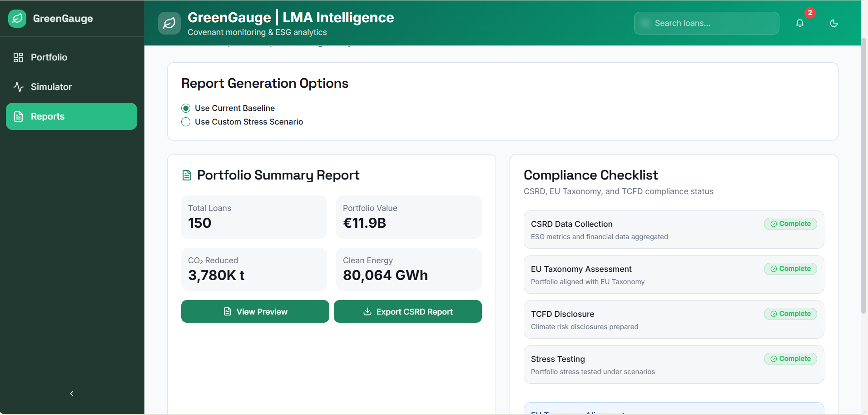Screen dimensions: 868x415
Task: Click the Portfolio grid icon
Action: (x=18, y=57)
